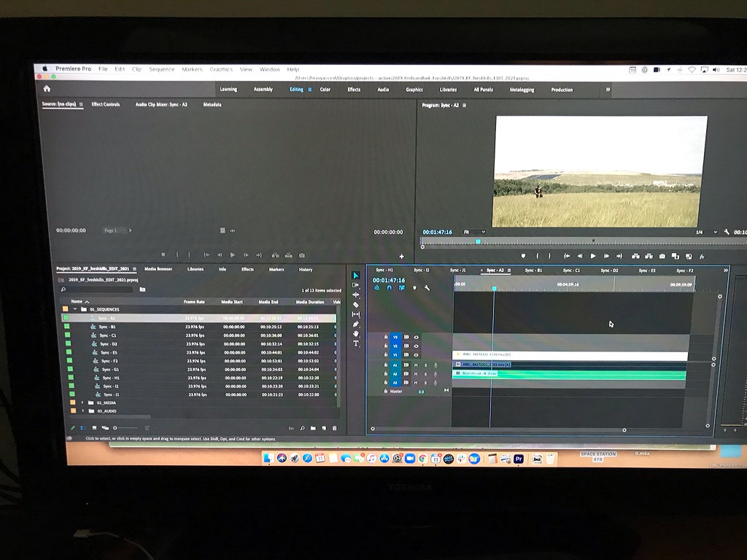The width and height of the screenshot is (747, 560).
Task: Toggle lock on V1 track
Action: pyautogui.click(x=385, y=355)
